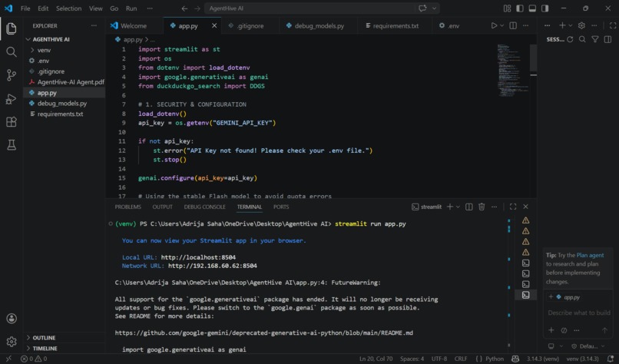Switch to the PORTS tab
The width and height of the screenshot is (619, 364).
click(x=281, y=207)
